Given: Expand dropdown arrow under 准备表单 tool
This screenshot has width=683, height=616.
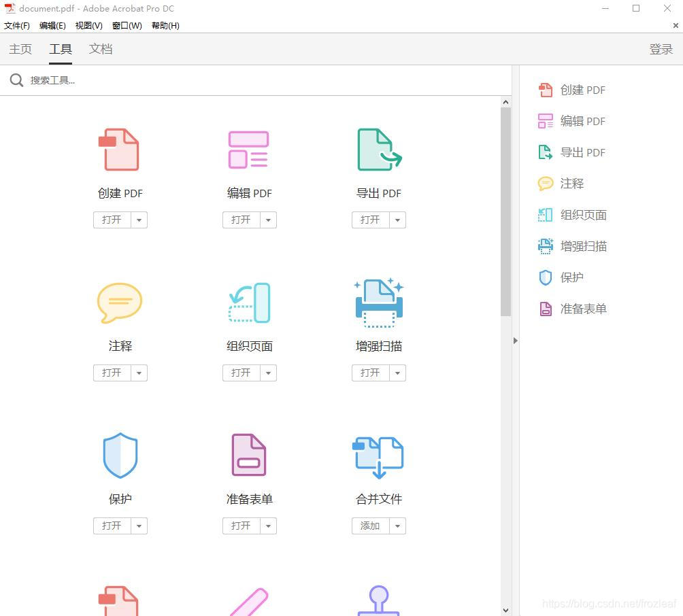Looking at the screenshot, I should click(x=268, y=526).
